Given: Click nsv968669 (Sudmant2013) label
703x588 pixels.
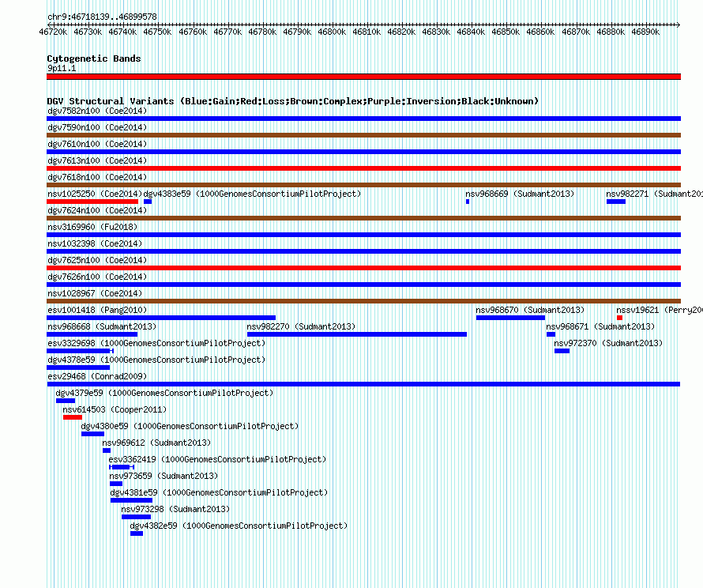Looking at the screenshot, I should coord(520,194).
